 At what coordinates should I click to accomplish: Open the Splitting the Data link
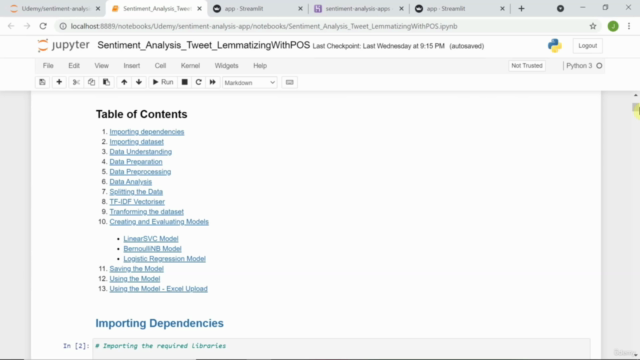[136, 192]
